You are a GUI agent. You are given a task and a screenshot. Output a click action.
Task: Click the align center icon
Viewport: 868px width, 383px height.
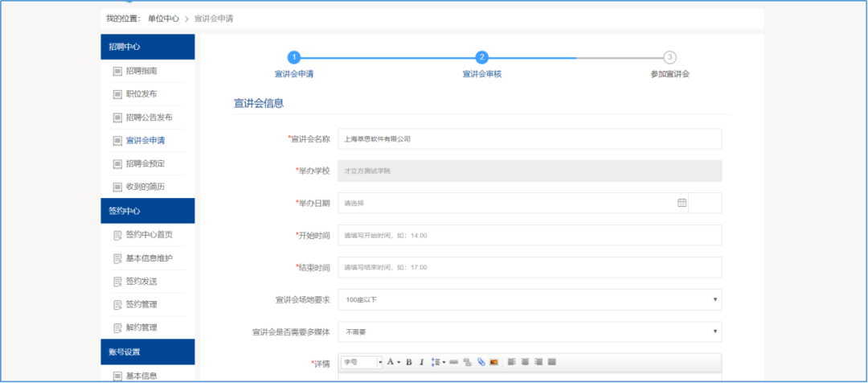tap(525, 362)
